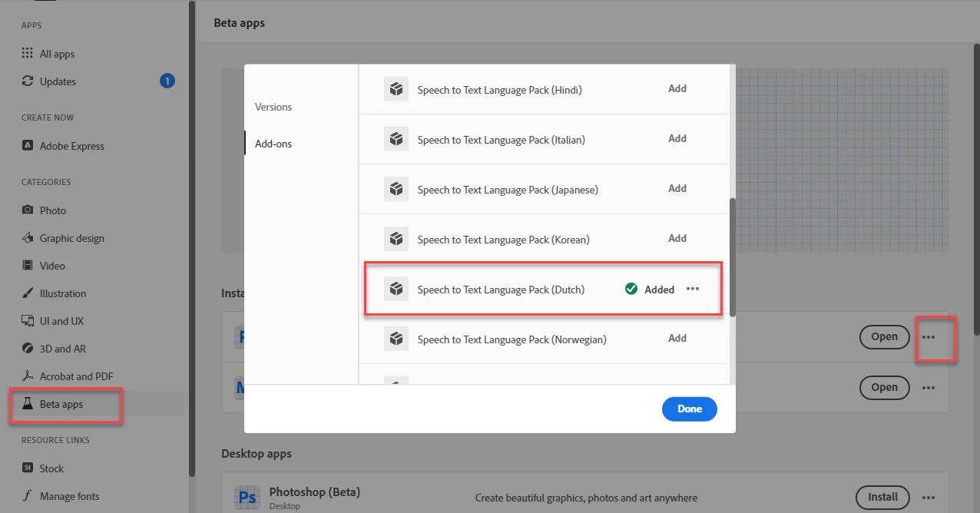Viewport: 980px width, 513px height.
Task: Open more options for Dutch language pack
Action: [693, 289]
